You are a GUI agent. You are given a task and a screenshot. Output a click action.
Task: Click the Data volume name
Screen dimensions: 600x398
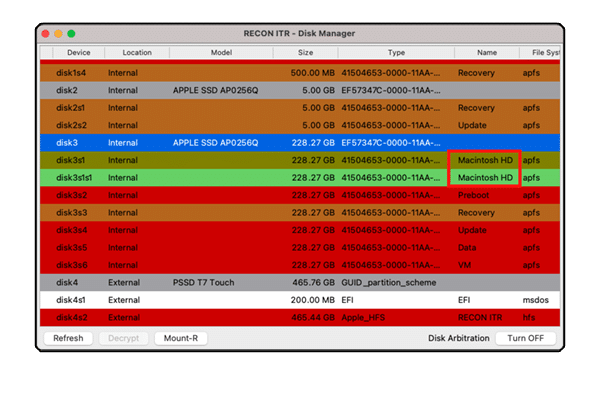(467, 248)
